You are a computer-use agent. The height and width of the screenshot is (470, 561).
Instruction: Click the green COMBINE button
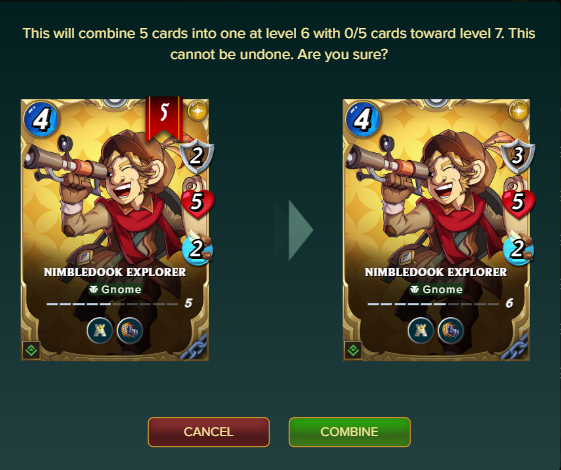tap(350, 432)
